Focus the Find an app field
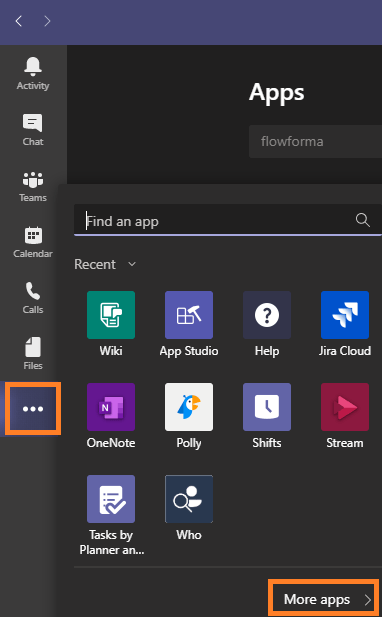 (228, 220)
